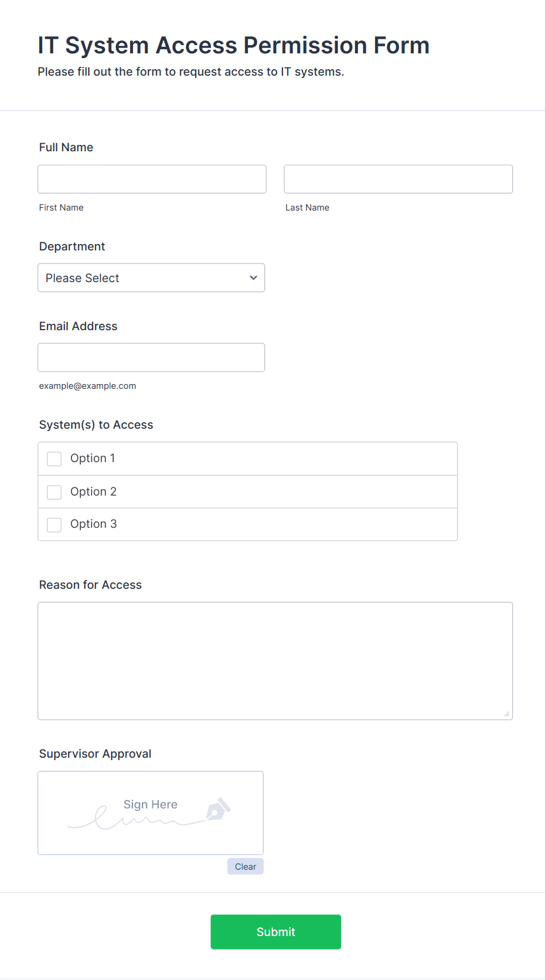Click the Option 1 label text
This screenshot has height=980, width=545.
tap(93, 458)
